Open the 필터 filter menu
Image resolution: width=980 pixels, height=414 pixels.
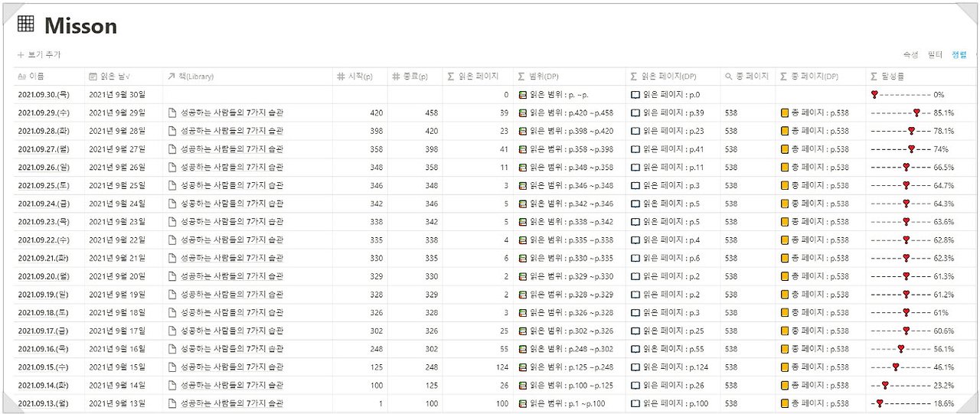[934, 55]
